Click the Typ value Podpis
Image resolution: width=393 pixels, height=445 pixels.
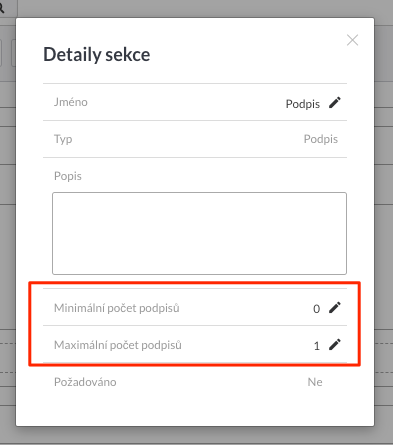(x=321, y=139)
